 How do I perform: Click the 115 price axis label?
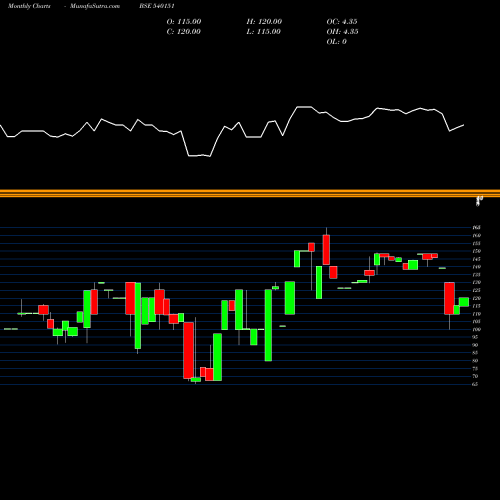476,306
